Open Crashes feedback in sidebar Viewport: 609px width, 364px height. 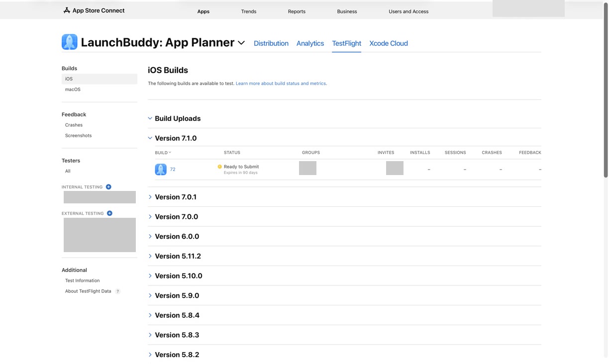pyautogui.click(x=74, y=125)
